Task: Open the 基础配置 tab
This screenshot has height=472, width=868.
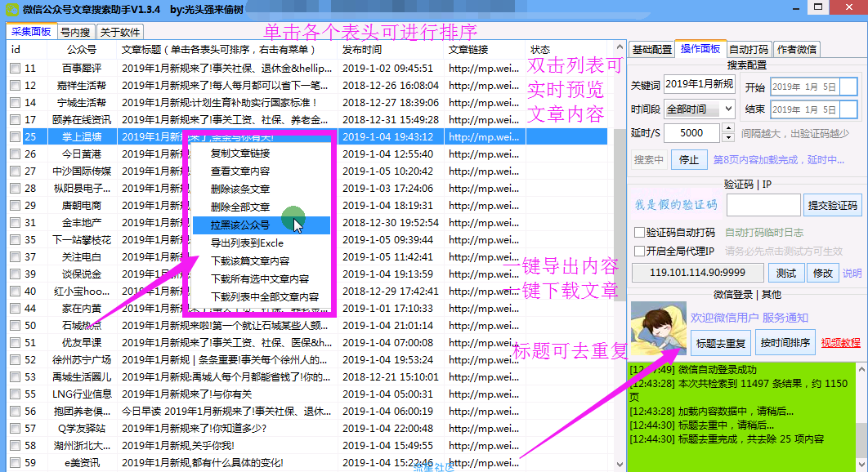Action: 652,50
